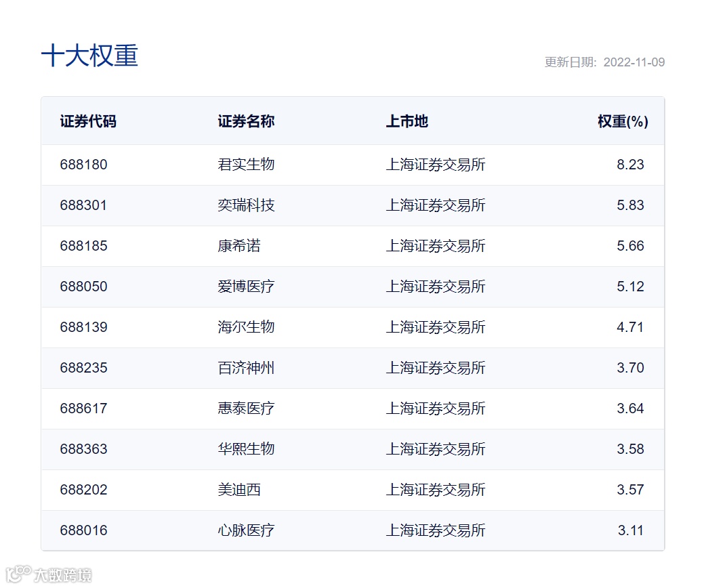Viewport: 706px width, 588px height.
Task: Select security name 美迪西
Action: pos(239,489)
